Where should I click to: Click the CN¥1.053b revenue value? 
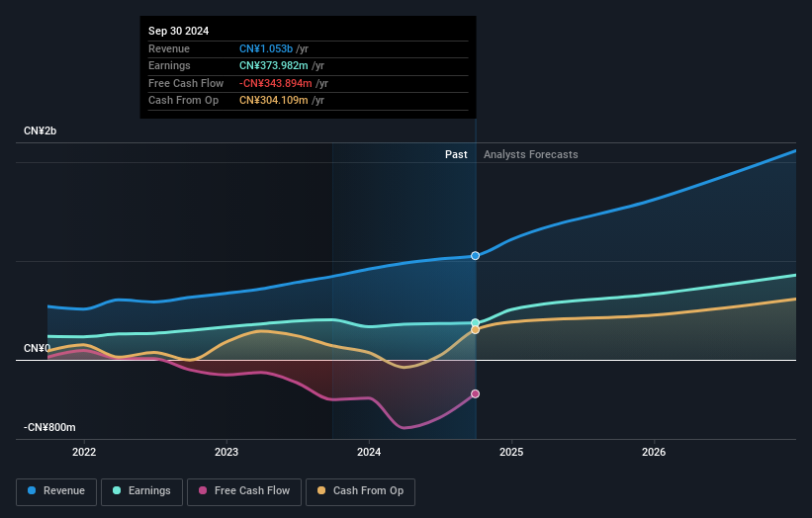pyautogui.click(x=266, y=48)
